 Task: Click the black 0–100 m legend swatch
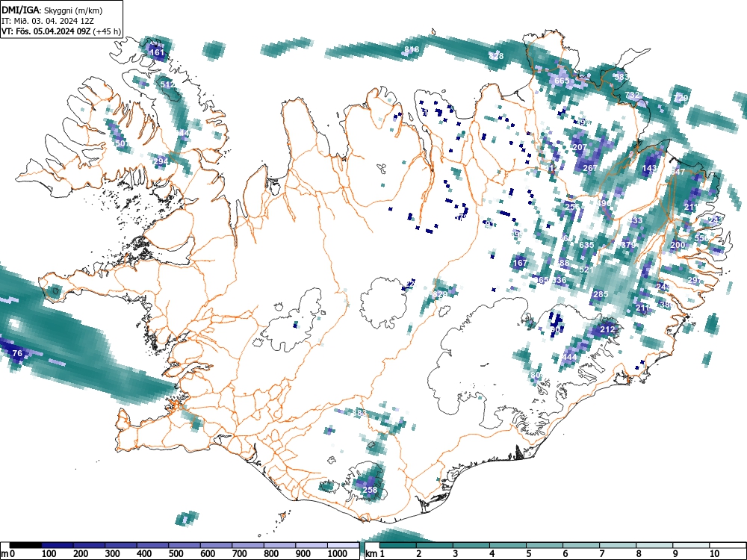coord(25,545)
